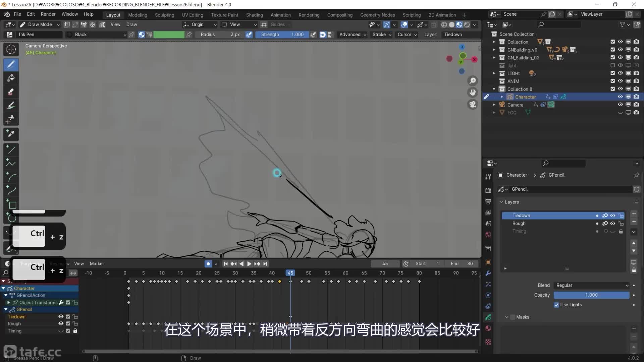Select the Fill bucket tool
The width and height of the screenshot is (644, 362).
point(11,78)
